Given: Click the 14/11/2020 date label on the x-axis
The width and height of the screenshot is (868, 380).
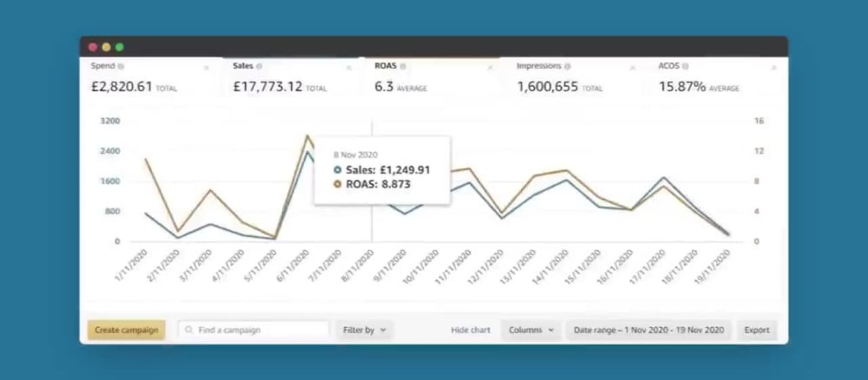Looking at the screenshot, I should coord(551,268).
